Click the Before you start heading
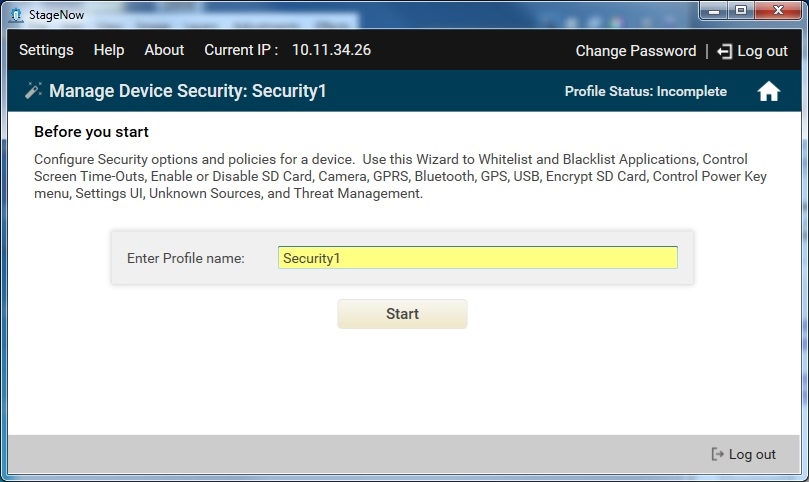 click(x=91, y=132)
